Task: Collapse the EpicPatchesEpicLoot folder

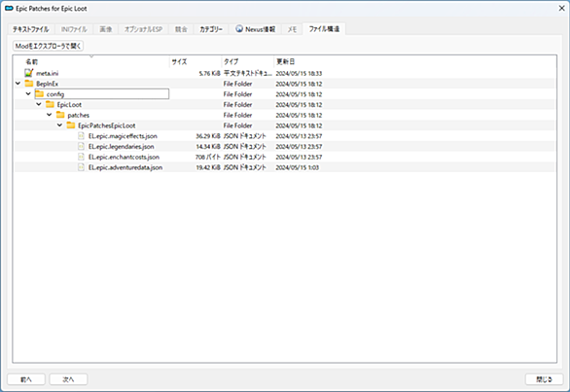Action: tap(60, 125)
